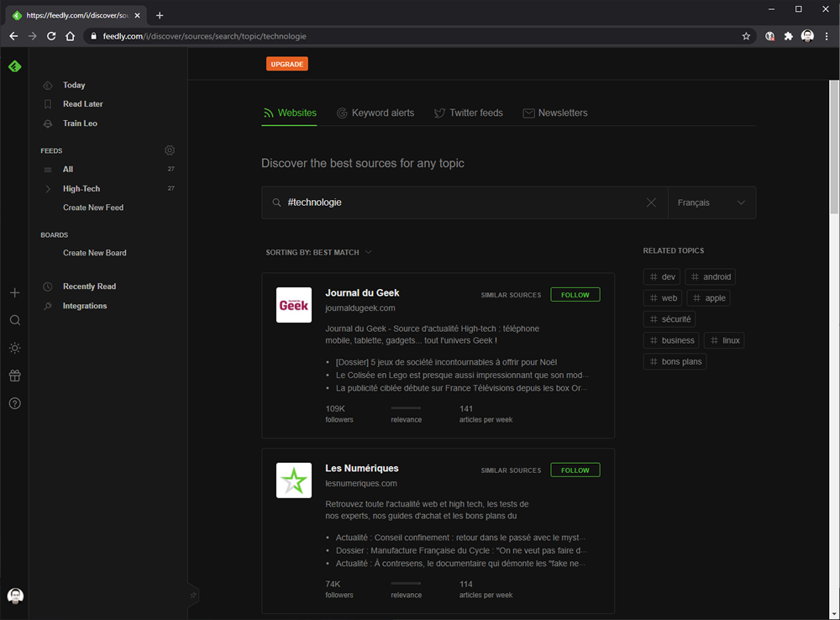Open Similar Sources for Journal du Geek
The height and width of the screenshot is (620, 840).
coord(511,295)
